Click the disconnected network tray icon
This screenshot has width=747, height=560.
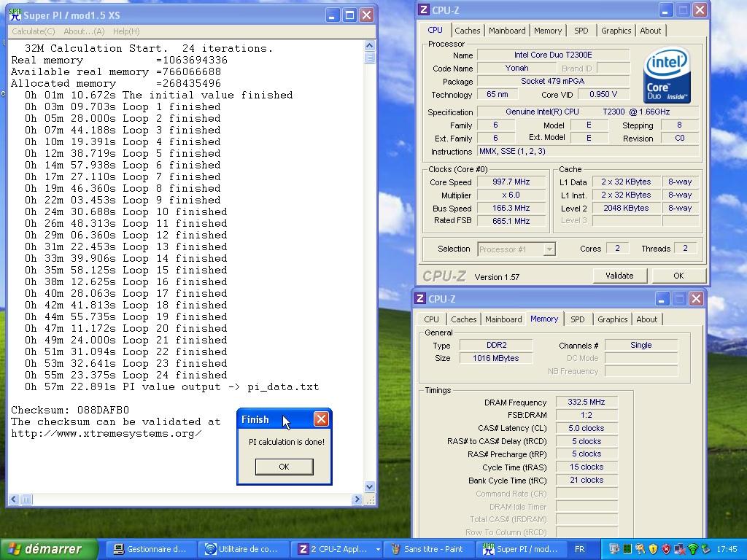(680, 549)
